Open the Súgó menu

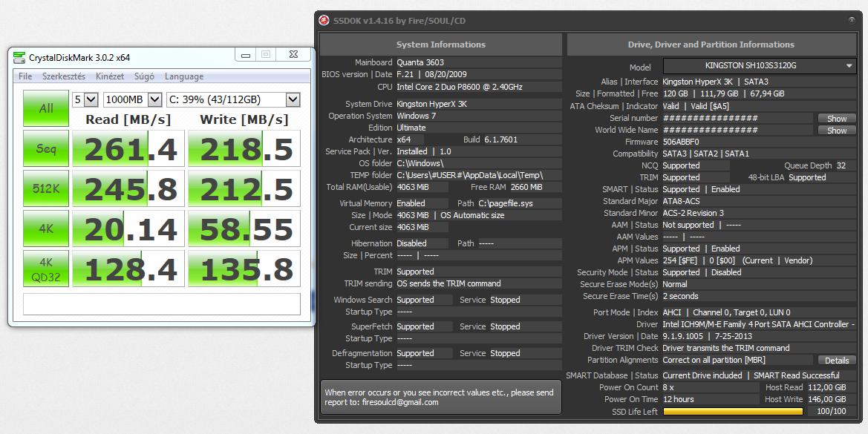point(144,76)
